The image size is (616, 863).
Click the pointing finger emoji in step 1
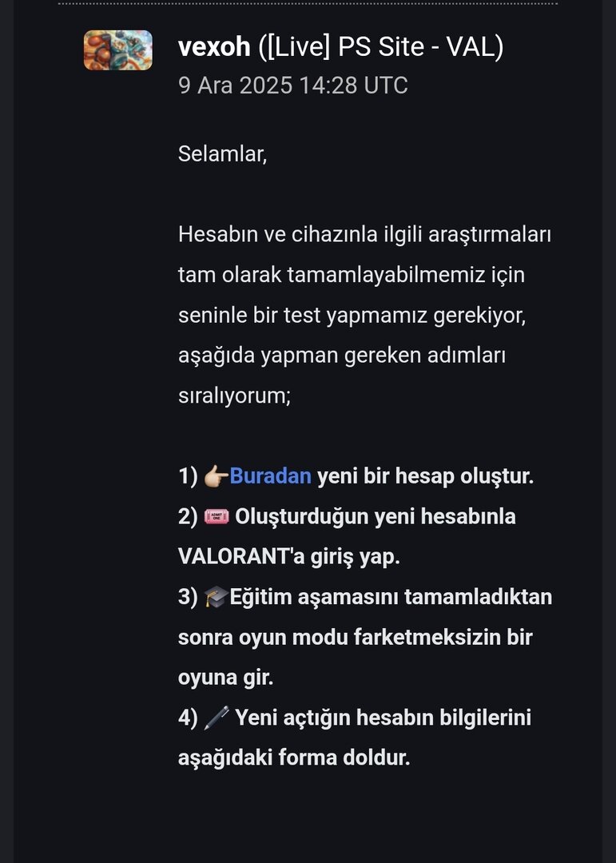click(215, 477)
